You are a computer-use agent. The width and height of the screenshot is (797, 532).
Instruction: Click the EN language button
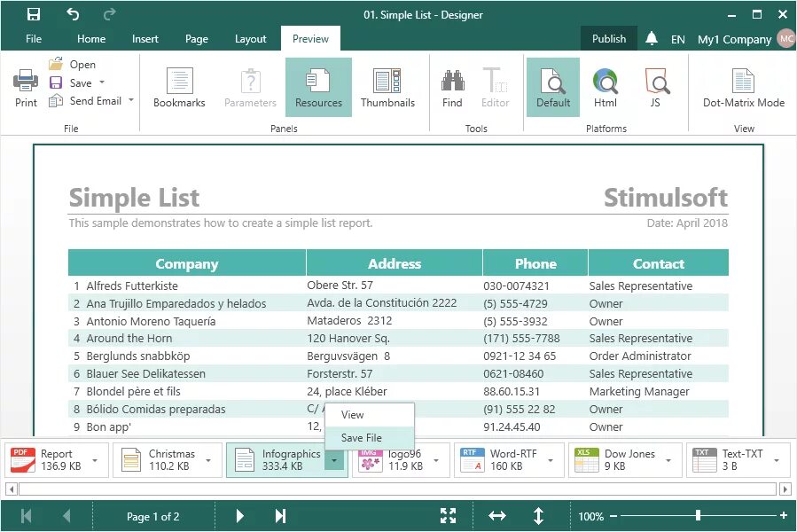click(677, 39)
